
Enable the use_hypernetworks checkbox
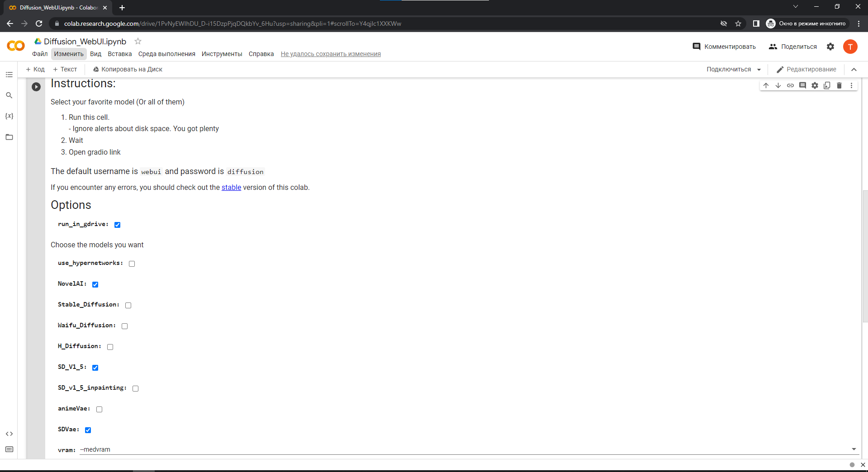[132, 264]
